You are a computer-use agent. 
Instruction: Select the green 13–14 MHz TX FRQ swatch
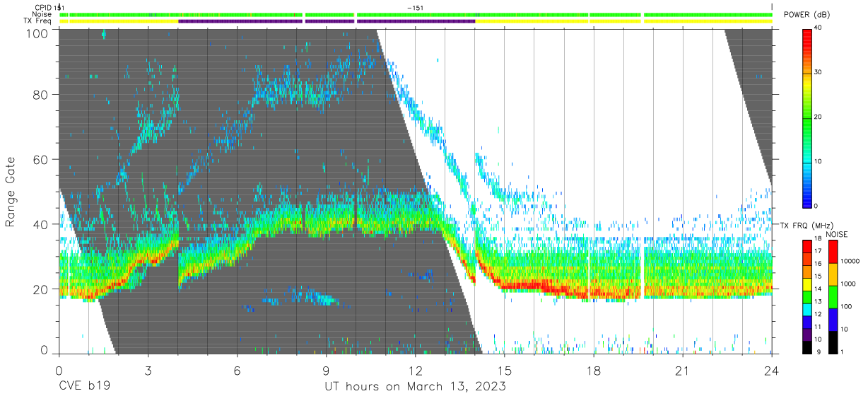(807, 296)
